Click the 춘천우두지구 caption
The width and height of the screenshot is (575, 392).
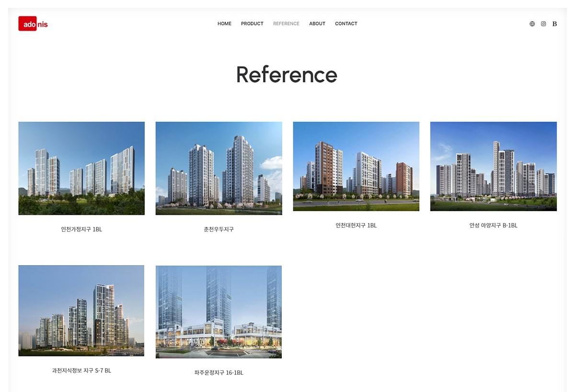coord(218,229)
